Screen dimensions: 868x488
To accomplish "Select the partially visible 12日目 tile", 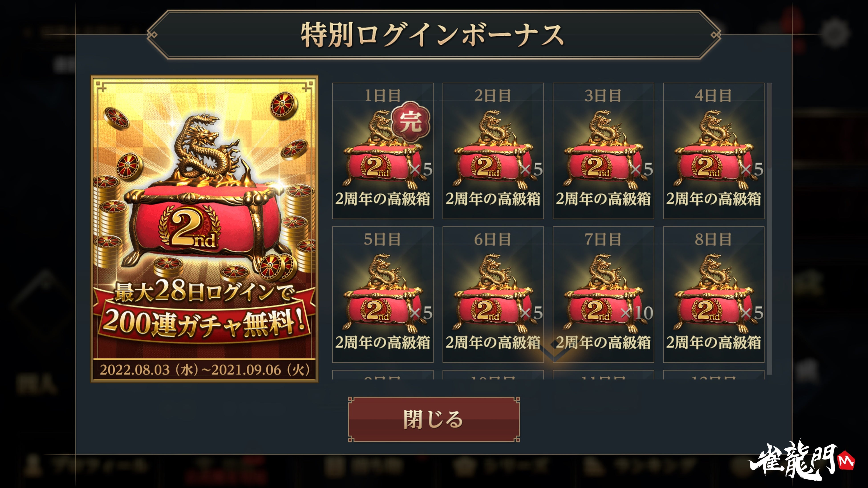I will (x=714, y=375).
